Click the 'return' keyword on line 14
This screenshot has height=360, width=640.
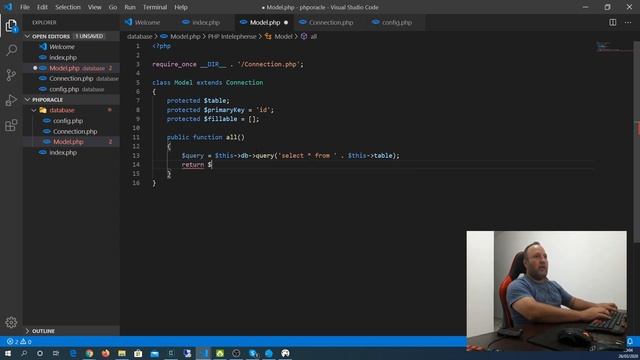[x=193, y=164]
